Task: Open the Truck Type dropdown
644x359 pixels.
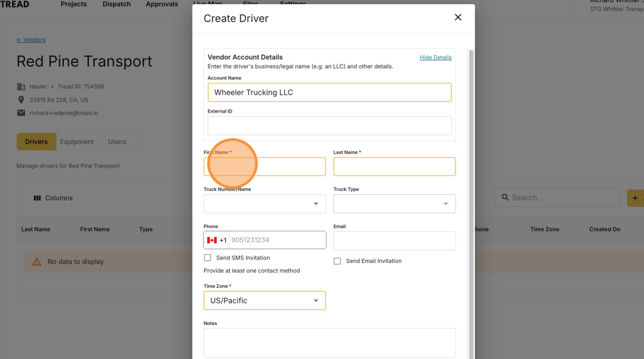Action: coord(394,204)
